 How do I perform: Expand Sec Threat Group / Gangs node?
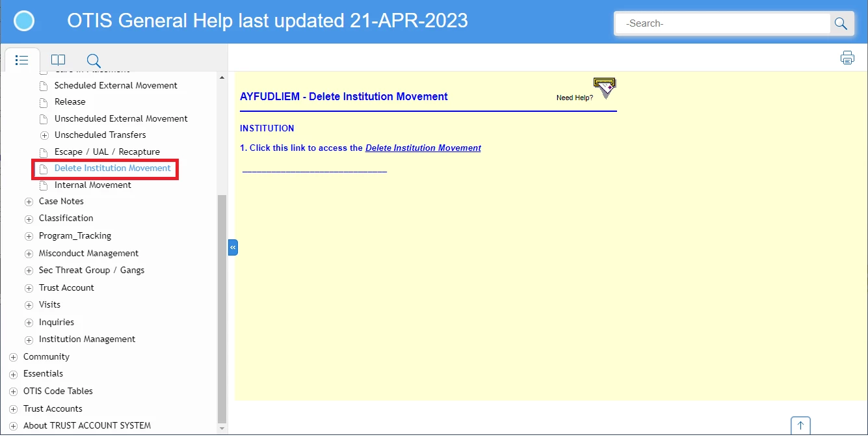pos(29,271)
